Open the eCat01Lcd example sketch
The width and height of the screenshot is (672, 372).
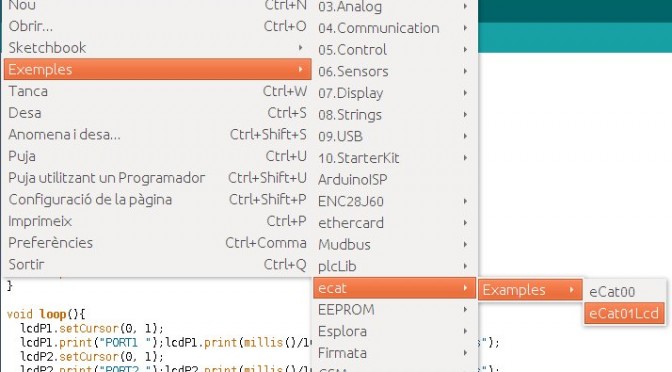[624, 313]
